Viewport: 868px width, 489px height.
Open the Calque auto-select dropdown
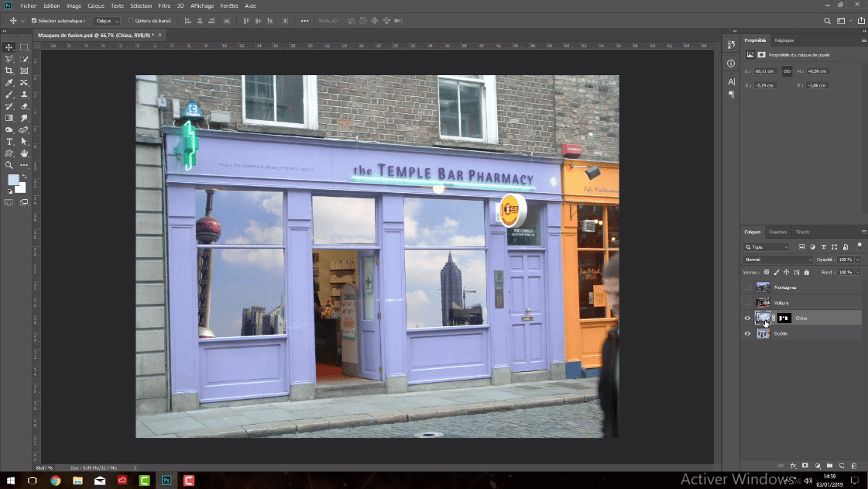(x=106, y=21)
